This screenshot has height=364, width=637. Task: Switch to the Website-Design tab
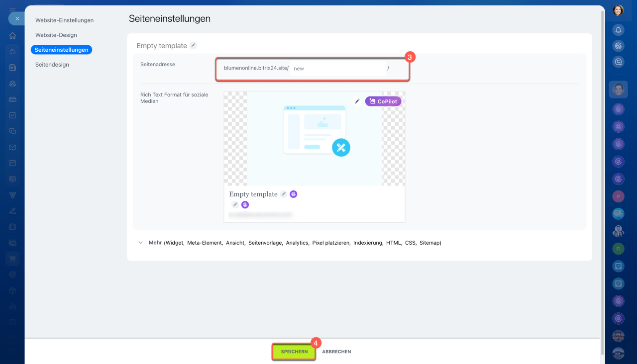pyautogui.click(x=56, y=35)
